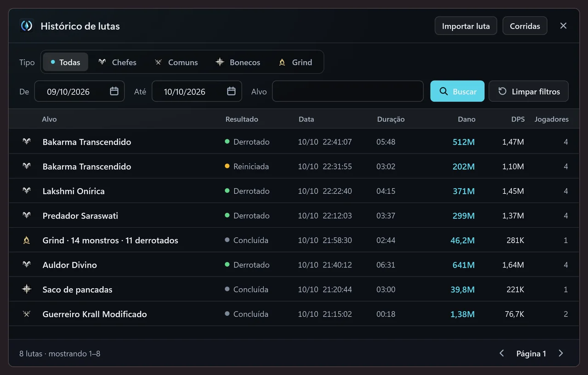Select the Todas type filter
The image size is (588, 375).
coord(65,62)
